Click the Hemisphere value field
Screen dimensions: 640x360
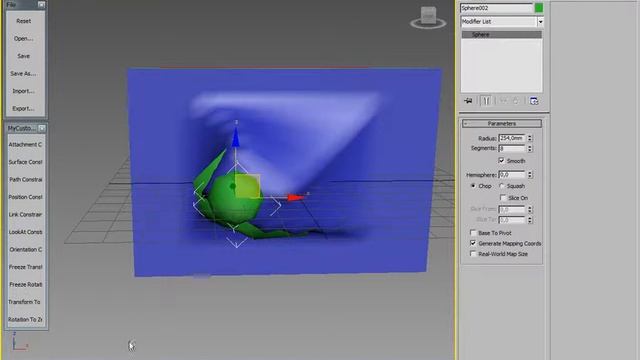tap(512, 175)
